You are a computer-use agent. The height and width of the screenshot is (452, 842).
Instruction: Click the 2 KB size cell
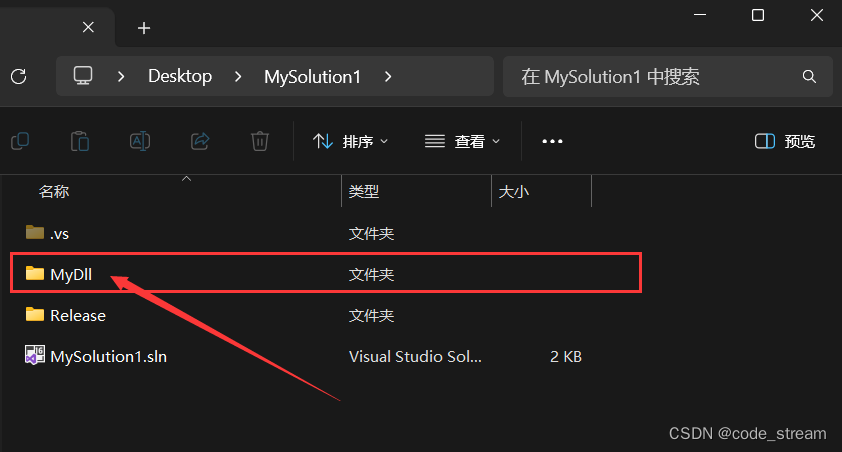click(566, 356)
